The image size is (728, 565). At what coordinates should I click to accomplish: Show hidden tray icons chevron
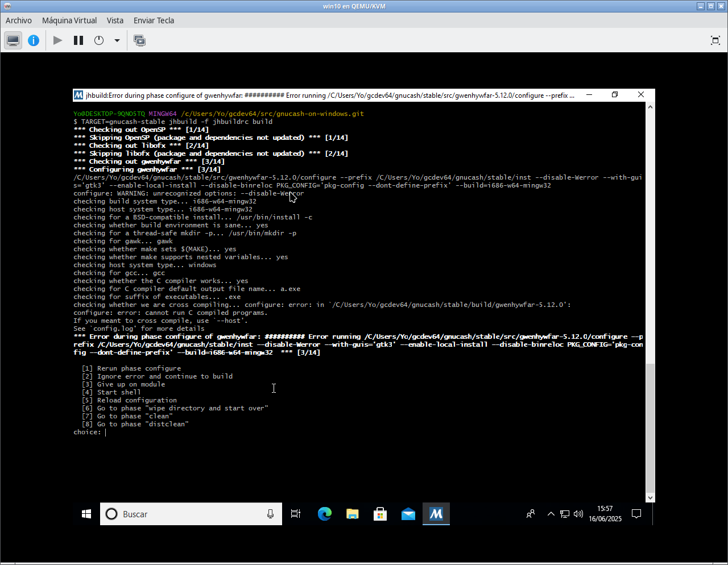[551, 514]
